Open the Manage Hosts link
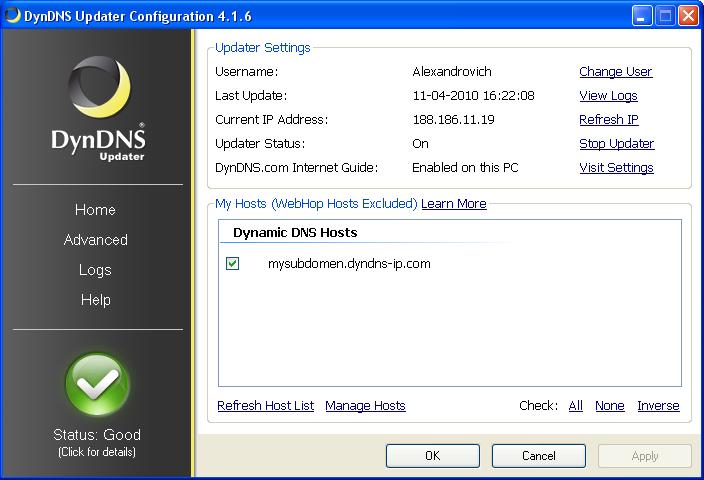The height and width of the screenshot is (480, 704). coord(365,406)
